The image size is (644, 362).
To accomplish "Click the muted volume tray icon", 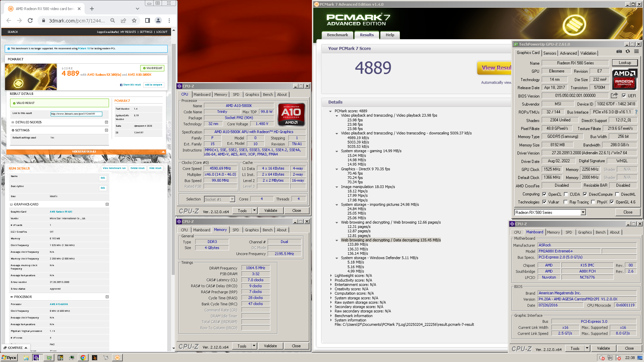I will [x=602, y=358].
